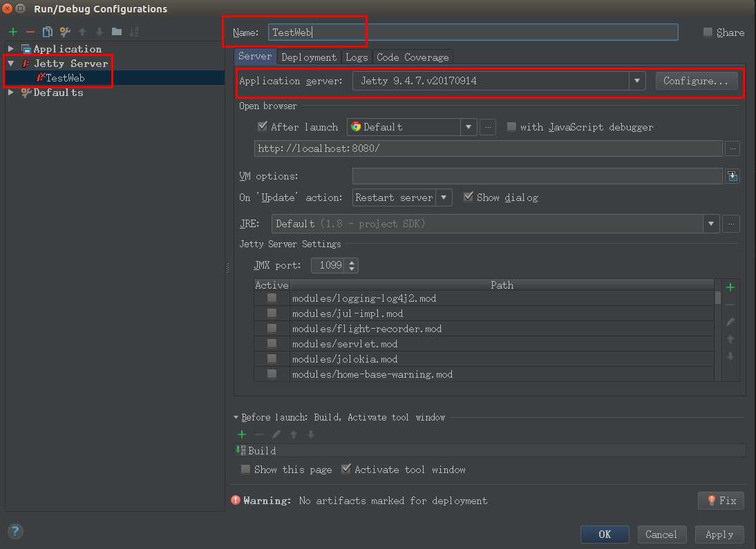Click the Path column header
756x549 pixels.
click(x=502, y=285)
